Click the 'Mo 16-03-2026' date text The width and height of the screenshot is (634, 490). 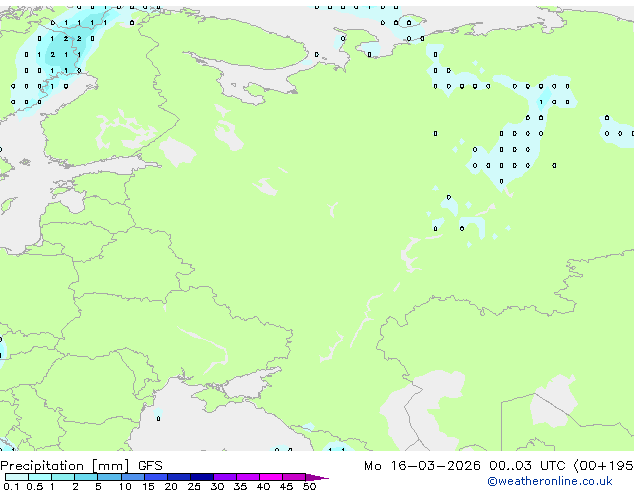tap(422, 466)
